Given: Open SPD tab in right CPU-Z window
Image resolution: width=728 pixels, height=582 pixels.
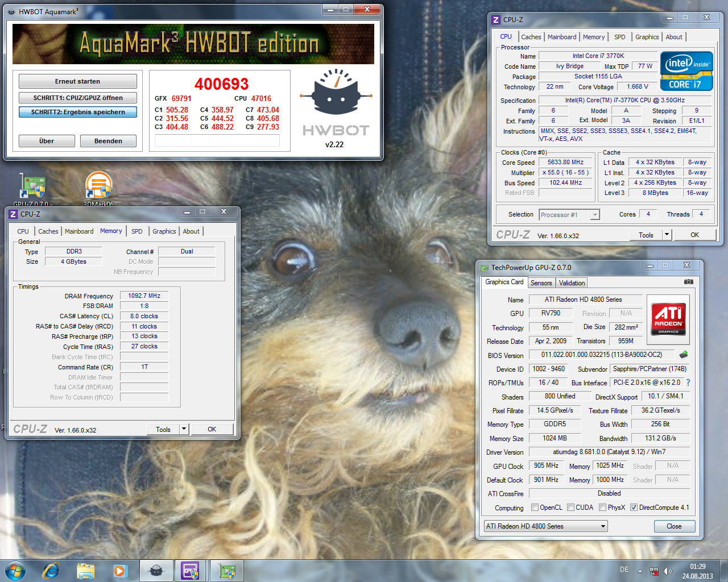Looking at the screenshot, I should 619,37.
